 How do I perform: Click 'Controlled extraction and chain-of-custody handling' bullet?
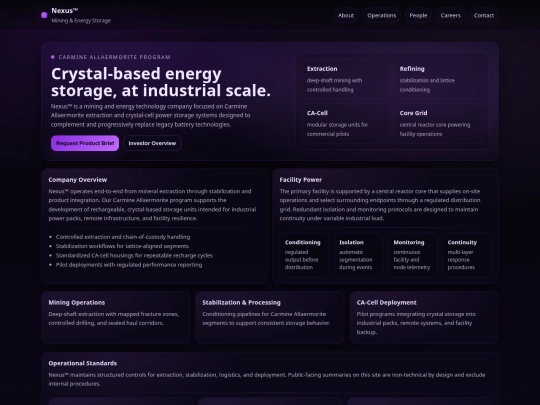pos(123,237)
